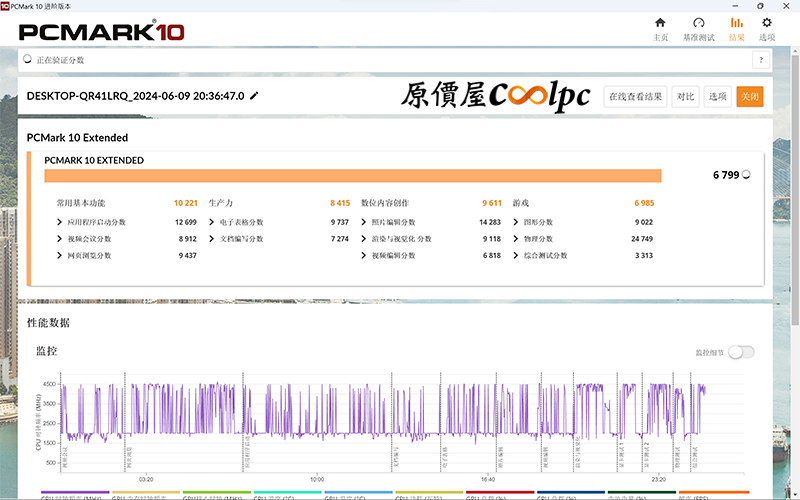Click the 物理分数 value 24 749
This screenshot has height=500, width=800.
tap(642, 239)
